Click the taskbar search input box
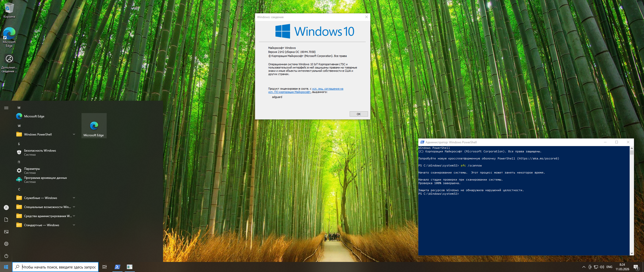 58,267
